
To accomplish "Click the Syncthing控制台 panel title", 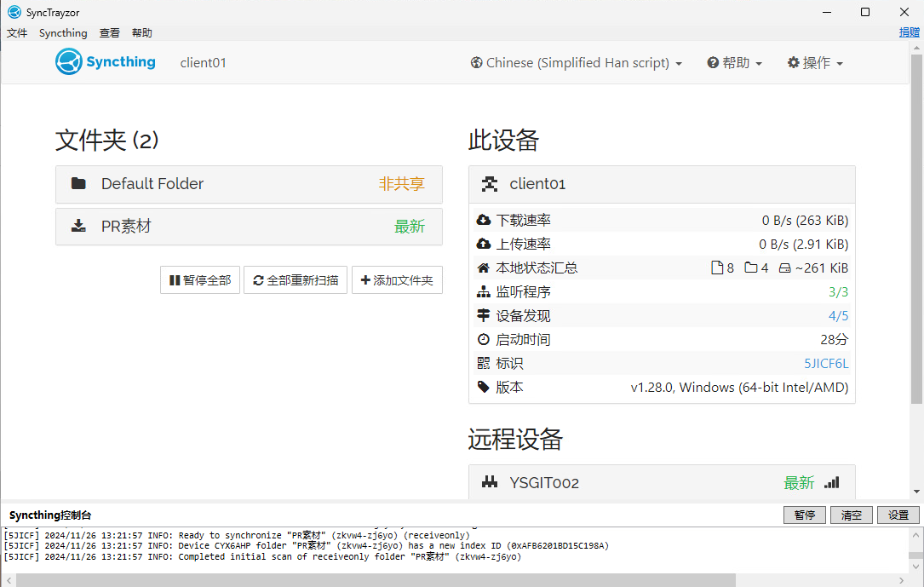I will (x=51, y=515).
